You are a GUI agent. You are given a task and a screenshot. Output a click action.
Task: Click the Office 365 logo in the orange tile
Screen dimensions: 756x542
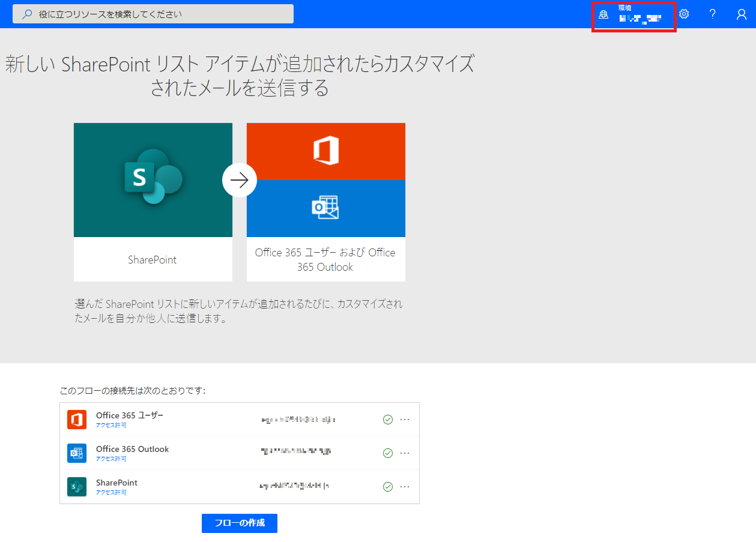326,151
